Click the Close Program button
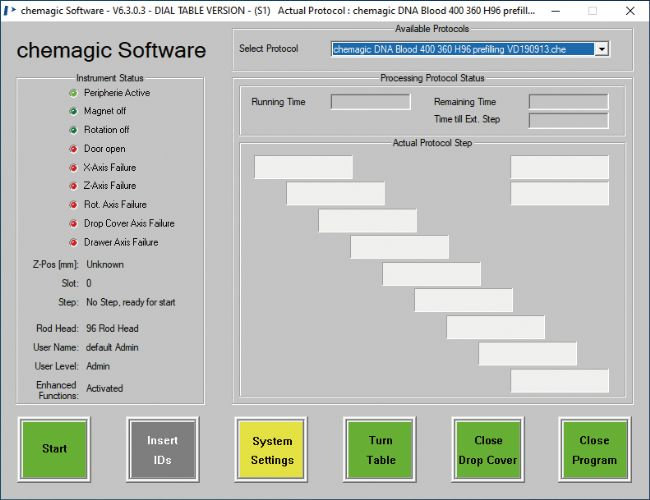Screen dimensions: 650x500 pyautogui.click(x=595, y=449)
